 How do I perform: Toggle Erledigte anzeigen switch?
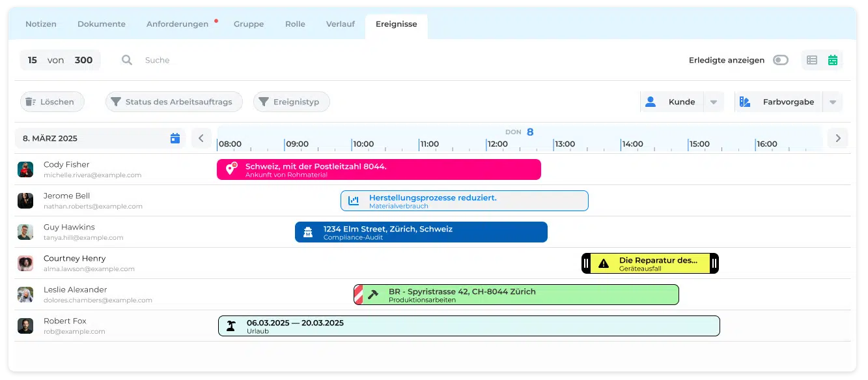pos(780,60)
